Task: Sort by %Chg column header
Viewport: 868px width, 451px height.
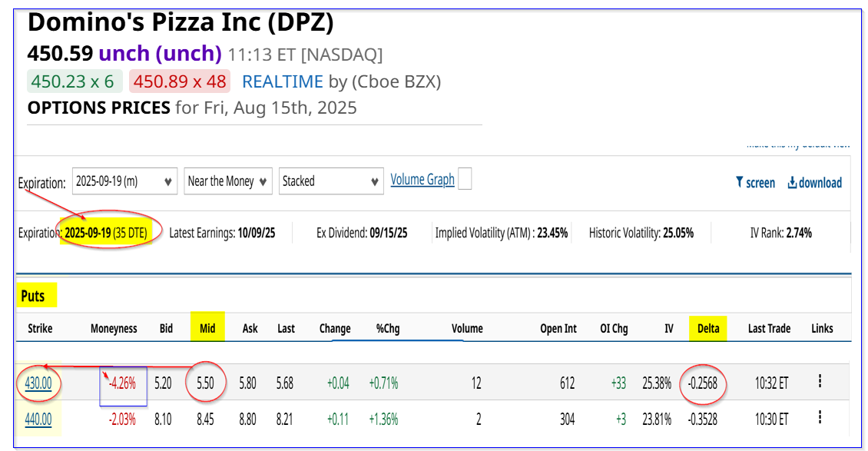Action: pyautogui.click(x=388, y=328)
